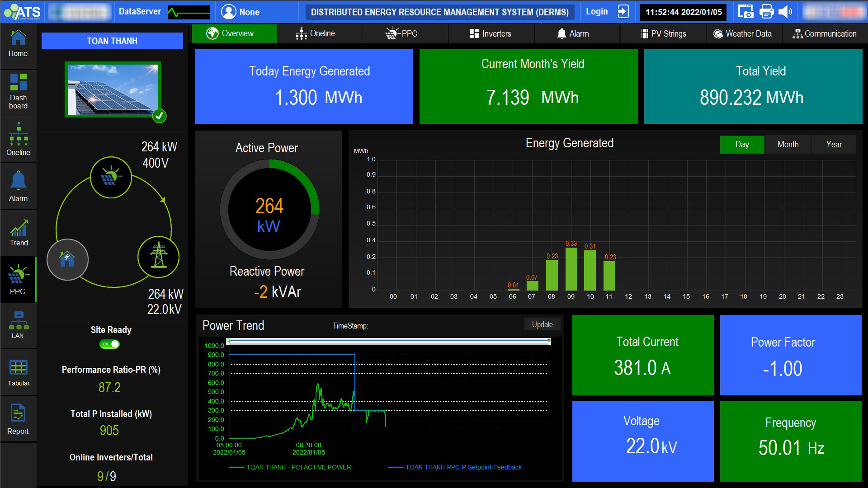Click the Power Trend time range slider
Image resolution: width=868 pixels, height=488 pixels.
click(x=389, y=341)
